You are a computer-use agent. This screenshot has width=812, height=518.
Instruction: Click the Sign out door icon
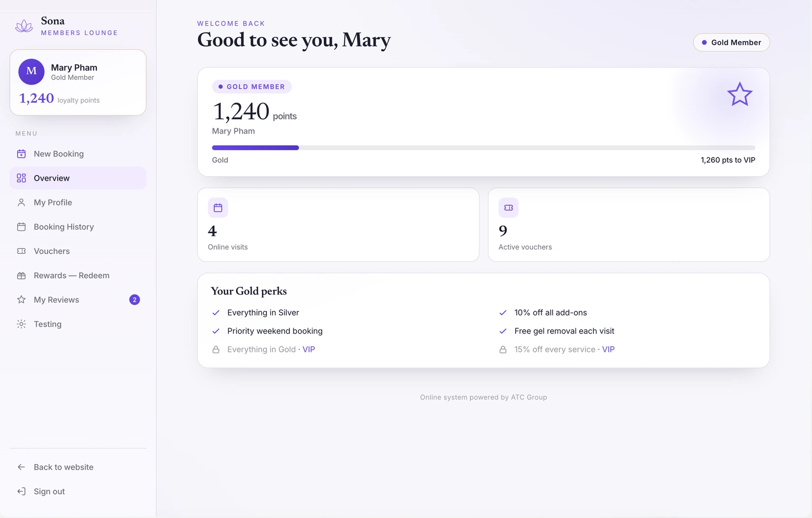pyautogui.click(x=21, y=492)
